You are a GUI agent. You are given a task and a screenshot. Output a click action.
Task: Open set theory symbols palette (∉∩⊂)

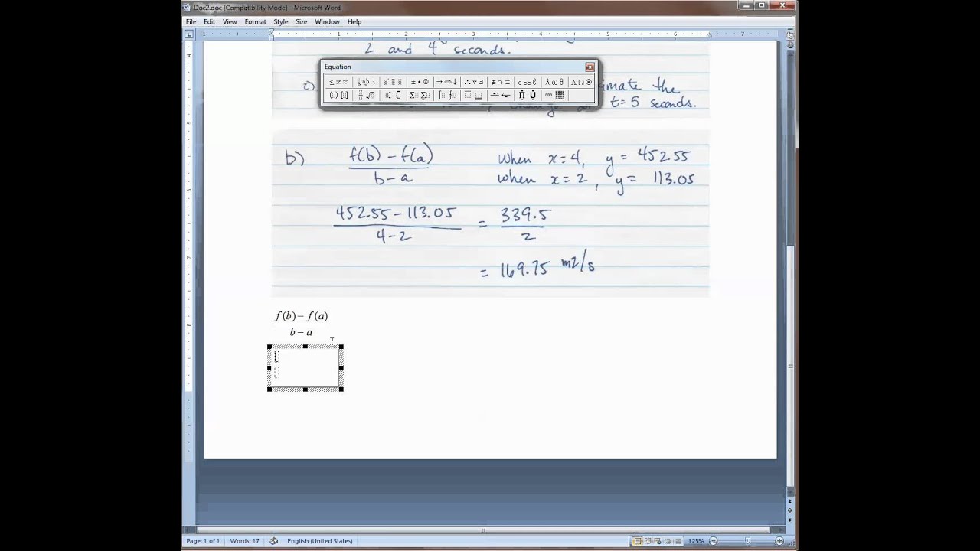coord(501,82)
